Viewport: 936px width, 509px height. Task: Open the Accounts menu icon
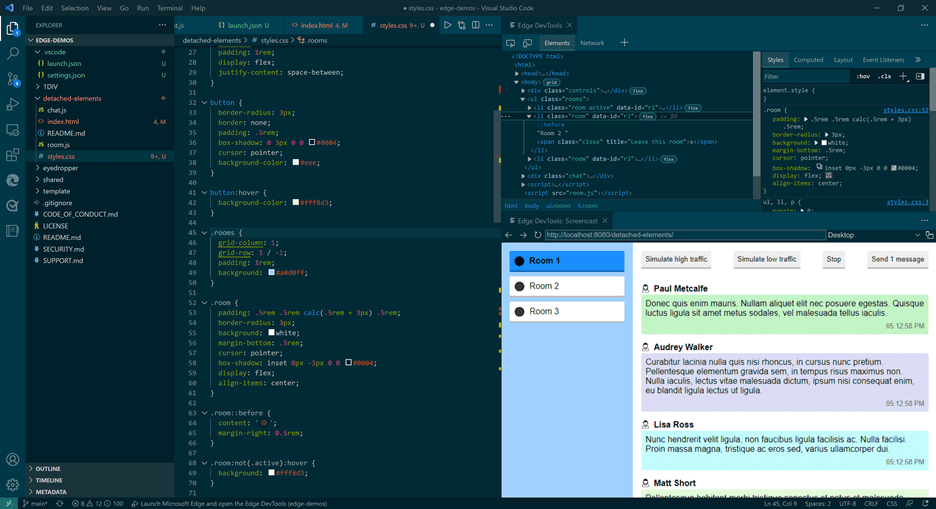point(13,459)
